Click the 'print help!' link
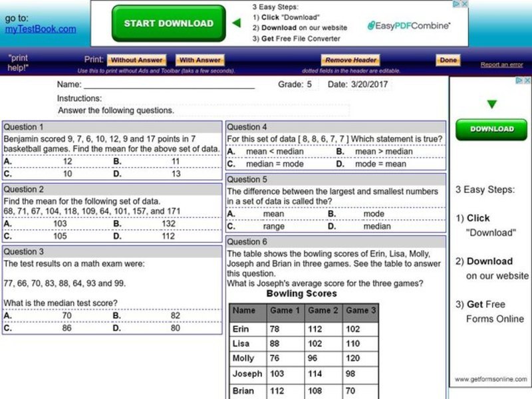This screenshot has height=399, width=532. [x=18, y=63]
